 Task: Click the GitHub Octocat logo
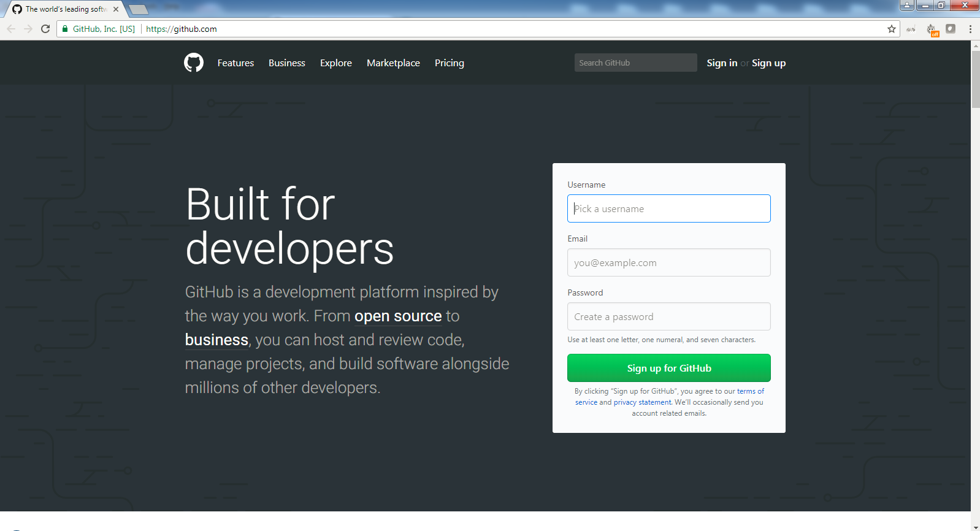pyautogui.click(x=194, y=63)
